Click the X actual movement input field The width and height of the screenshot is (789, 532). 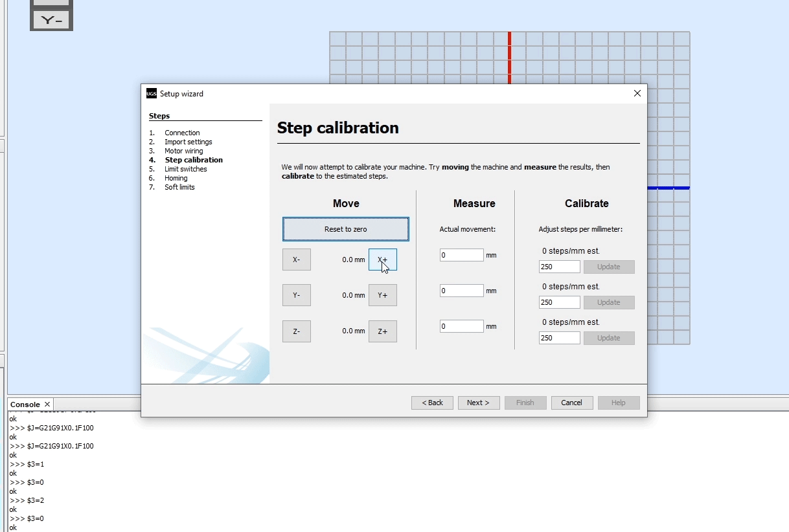pyautogui.click(x=461, y=254)
